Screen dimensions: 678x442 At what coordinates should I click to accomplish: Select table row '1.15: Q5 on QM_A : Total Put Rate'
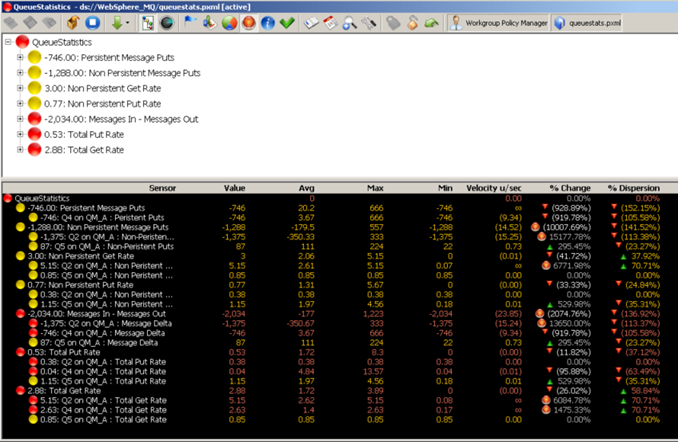pyautogui.click(x=339, y=381)
